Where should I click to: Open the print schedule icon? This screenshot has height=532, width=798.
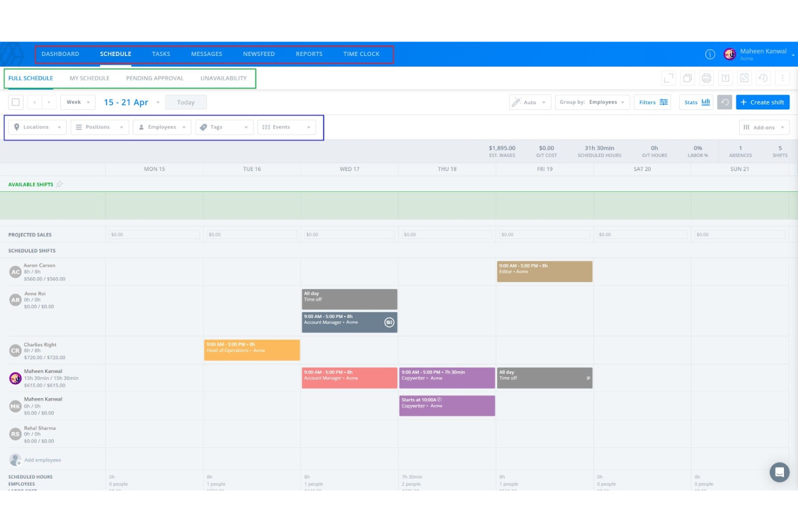point(706,78)
